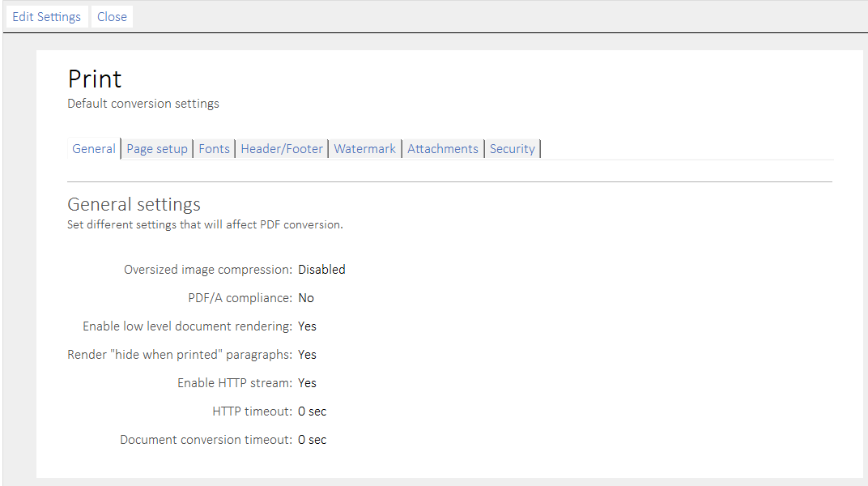Click the Render "hide when printed" paragraphs label
Screen dimensions: 868x486
tap(180, 355)
